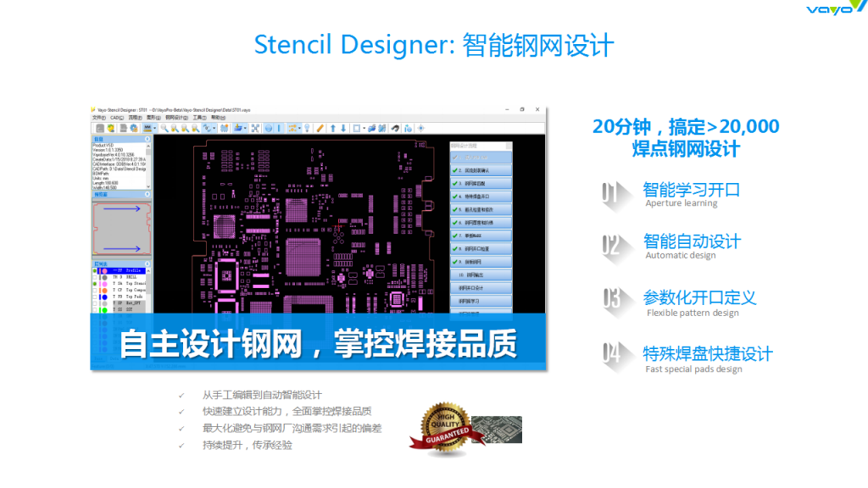Click the board outline preview thumbnail
The height and width of the screenshot is (488, 868).
coord(121,229)
